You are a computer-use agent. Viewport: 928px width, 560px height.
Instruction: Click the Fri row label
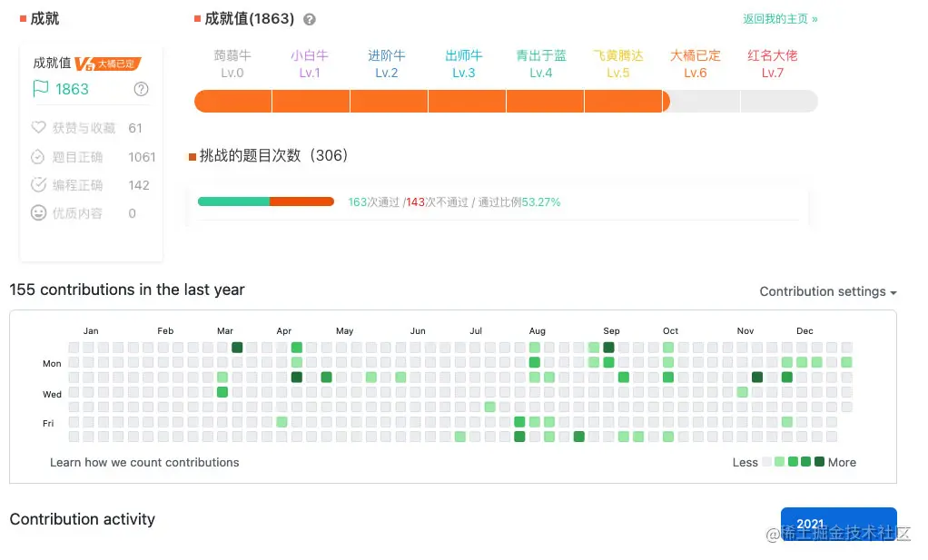click(48, 423)
